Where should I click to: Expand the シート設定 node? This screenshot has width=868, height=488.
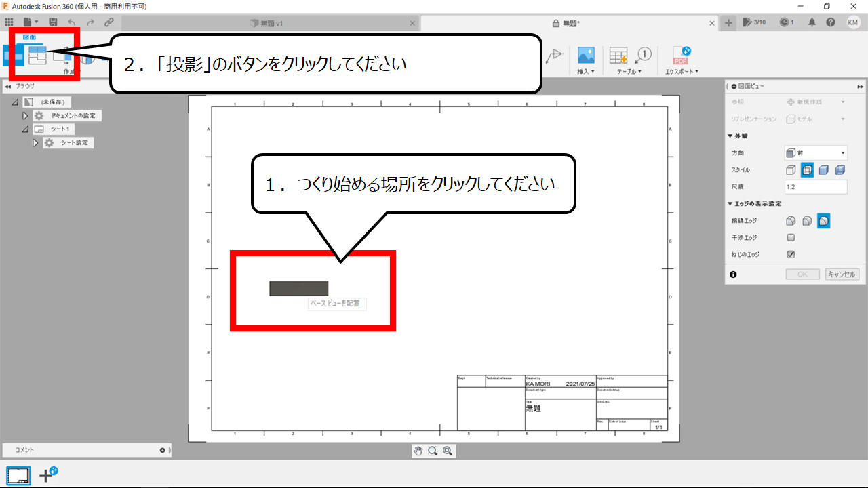pyautogui.click(x=36, y=143)
